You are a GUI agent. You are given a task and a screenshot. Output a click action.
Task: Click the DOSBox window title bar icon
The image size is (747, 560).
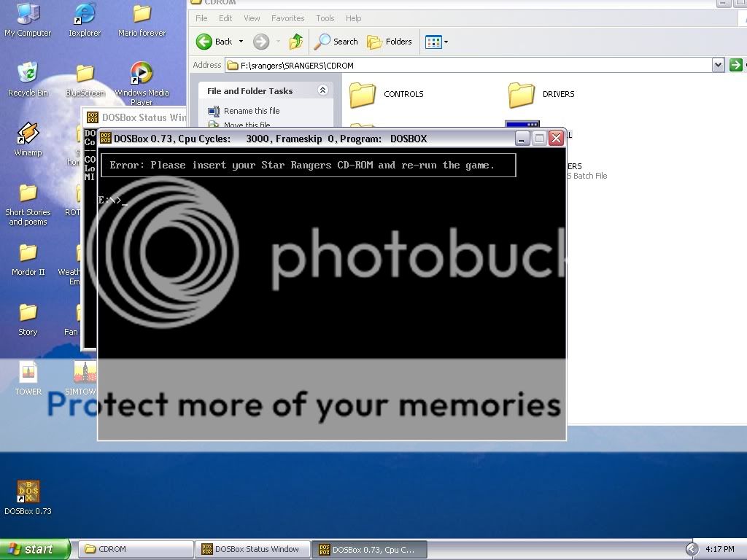click(106, 138)
